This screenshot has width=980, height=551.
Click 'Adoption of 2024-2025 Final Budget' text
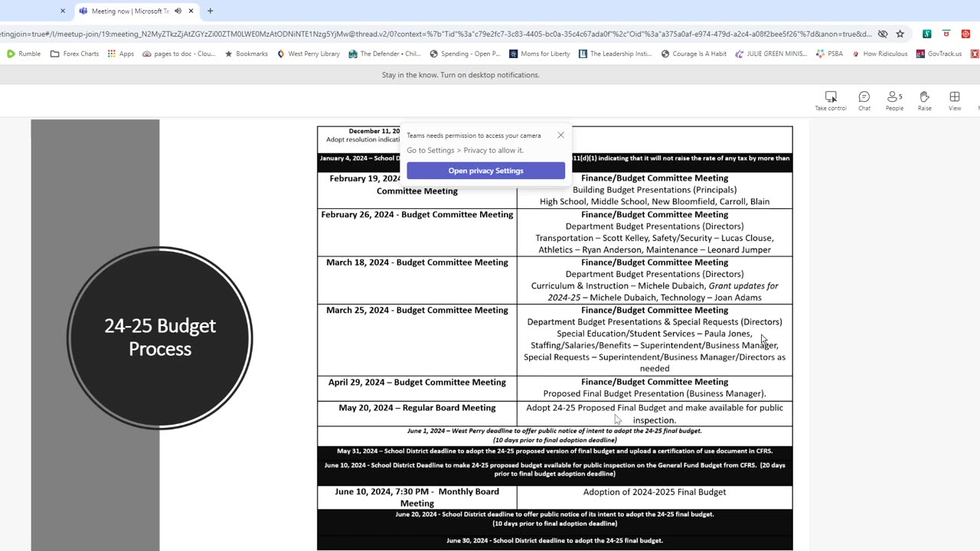tap(655, 492)
